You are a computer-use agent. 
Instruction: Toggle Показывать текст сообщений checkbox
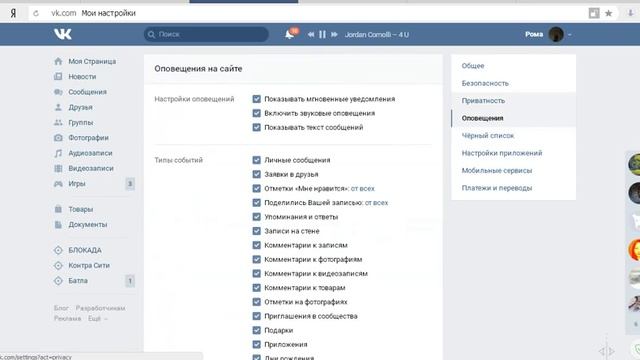coord(256,127)
